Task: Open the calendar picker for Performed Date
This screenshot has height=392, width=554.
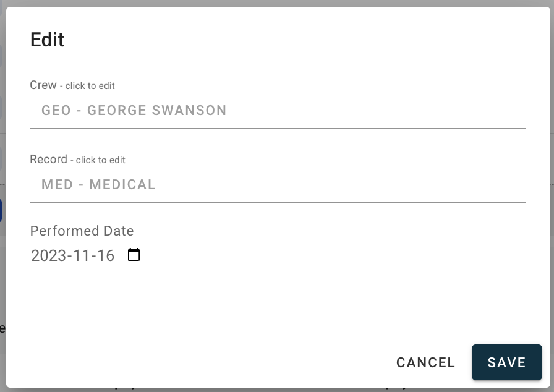Action: (x=134, y=255)
